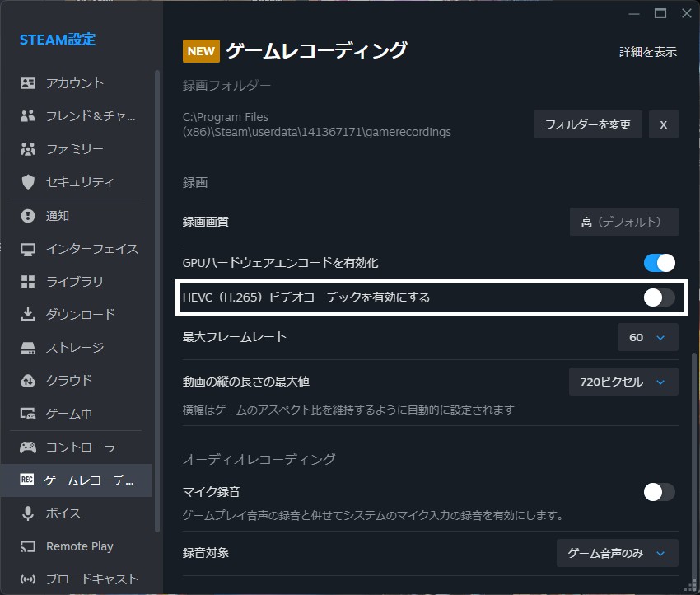Screen dimensions: 700x595
Task: Turn on the マイク録音 toggle
Action: [x=660, y=492]
